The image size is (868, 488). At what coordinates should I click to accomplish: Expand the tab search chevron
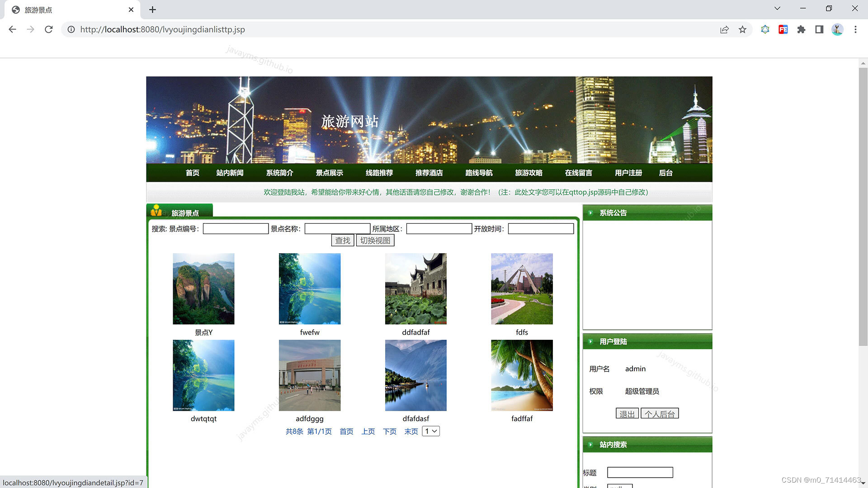click(777, 8)
